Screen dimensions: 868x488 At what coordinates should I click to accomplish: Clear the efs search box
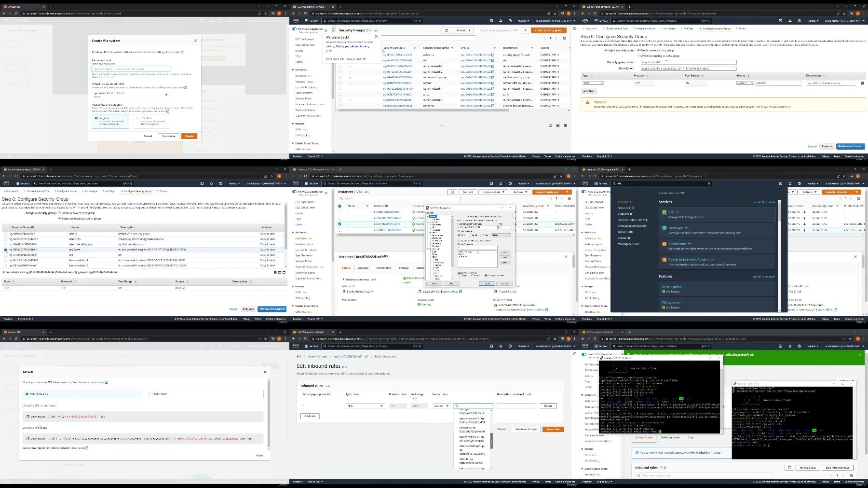[709, 183]
